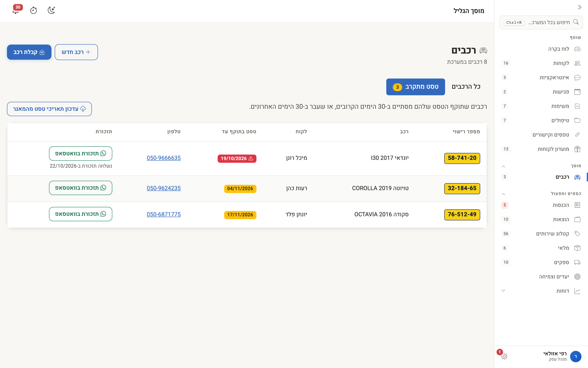Viewport: 588px width, 368px height.
Task: Open settings gear with red badge
Action: click(x=504, y=356)
